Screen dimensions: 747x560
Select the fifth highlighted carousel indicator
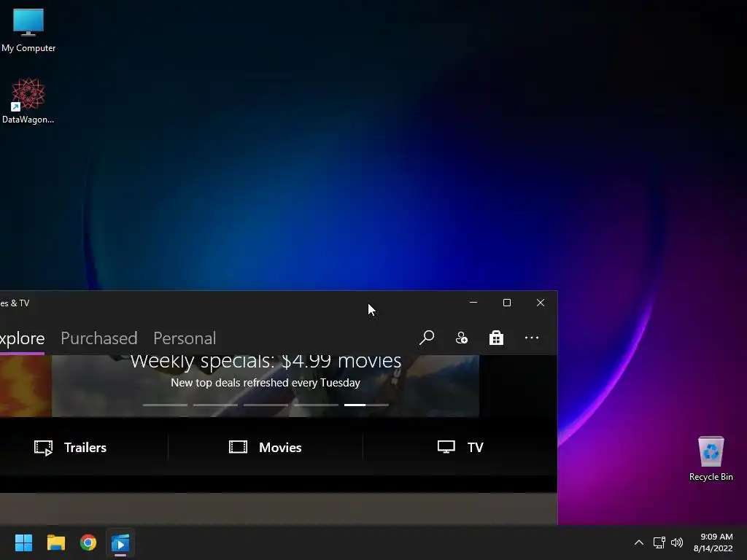(x=366, y=405)
